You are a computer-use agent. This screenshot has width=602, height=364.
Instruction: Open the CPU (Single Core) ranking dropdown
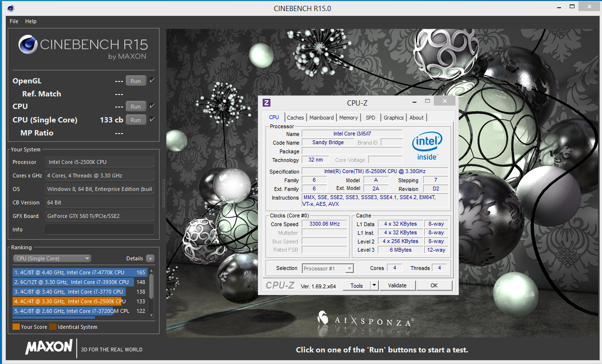pyautogui.click(x=52, y=258)
